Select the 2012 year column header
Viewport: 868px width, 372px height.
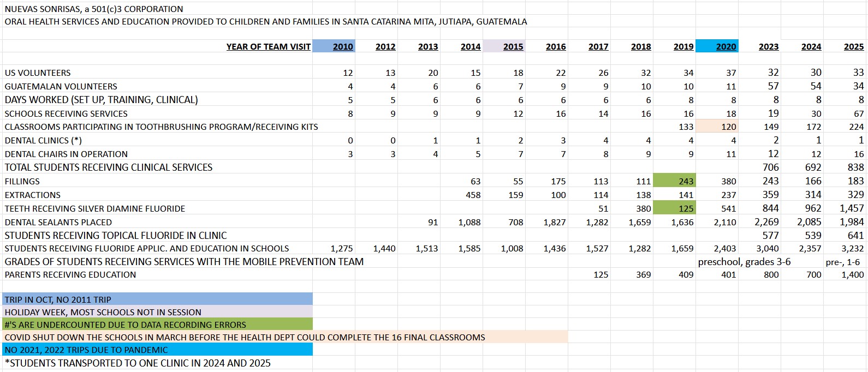click(x=385, y=47)
